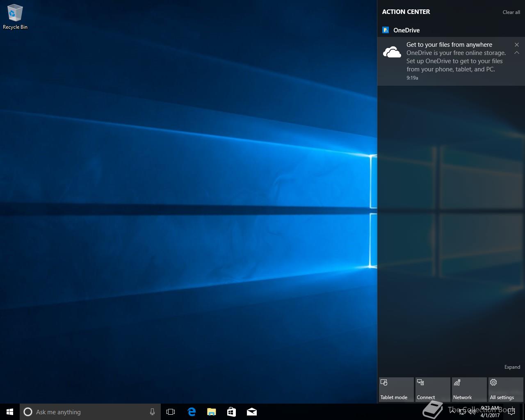This screenshot has height=420, width=525.
Task: Open Task View from the taskbar
Action: point(171,412)
